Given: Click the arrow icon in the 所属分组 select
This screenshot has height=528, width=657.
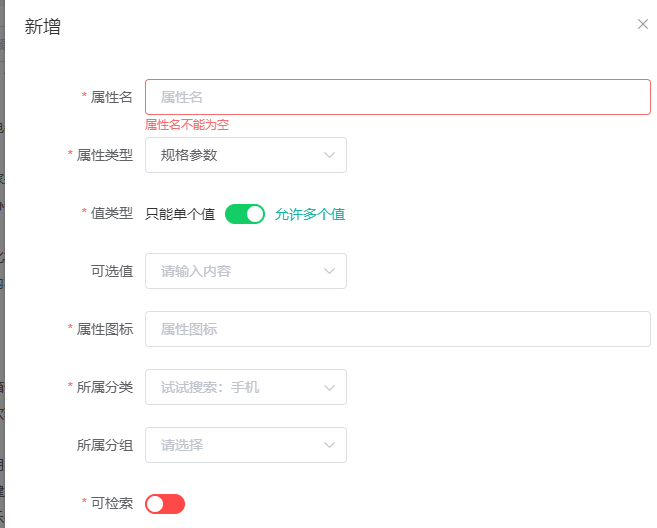Looking at the screenshot, I should pos(329,445).
